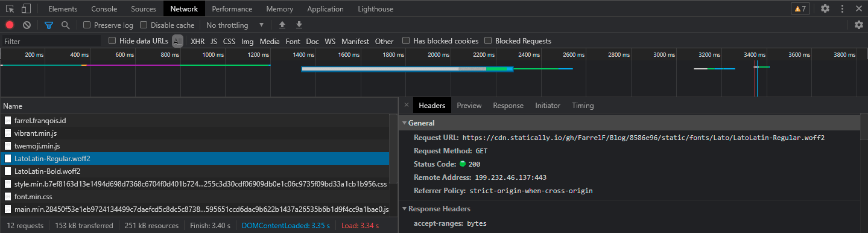The height and width of the screenshot is (233, 868).
Task: Filter requests by Media
Action: [x=270, y=42]
